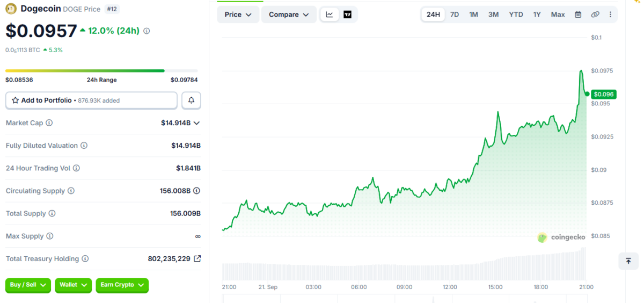Select the 1Y time range tab

[537, 15]
